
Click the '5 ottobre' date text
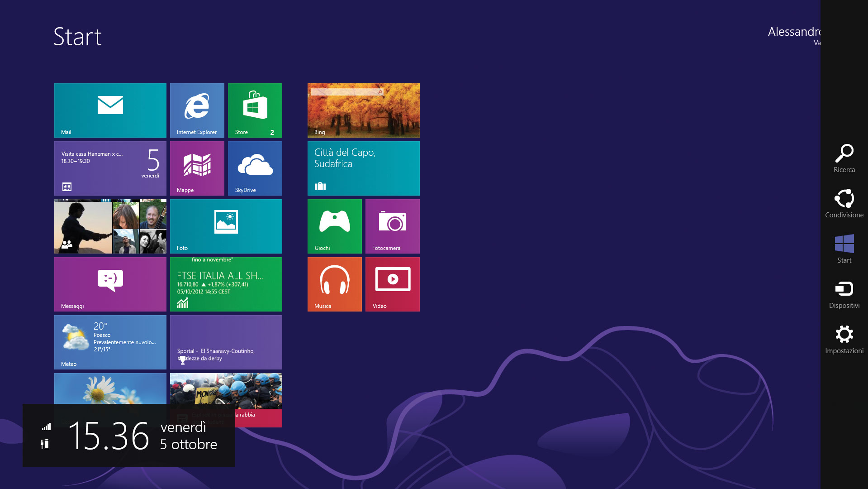tap(189, 444)
